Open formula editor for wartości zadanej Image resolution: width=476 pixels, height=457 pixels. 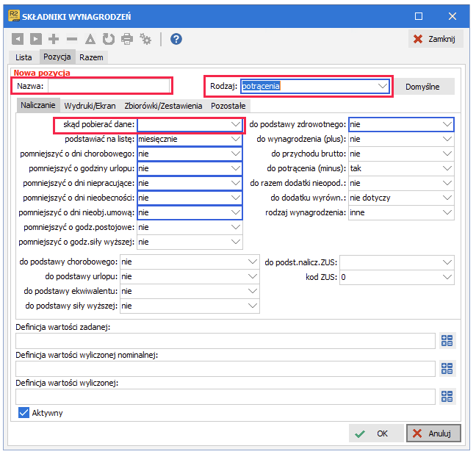point(447,340)
